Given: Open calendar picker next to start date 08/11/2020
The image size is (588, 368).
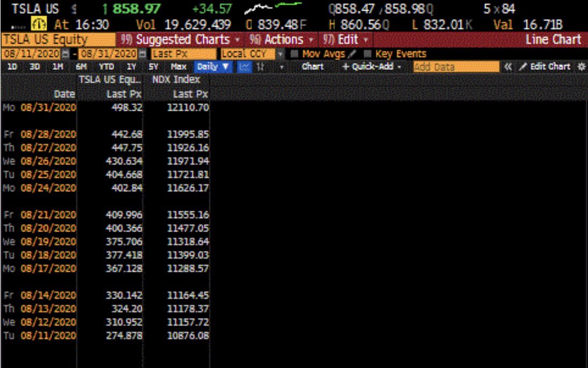Looking at the screenshot, I should click(65, 54).
